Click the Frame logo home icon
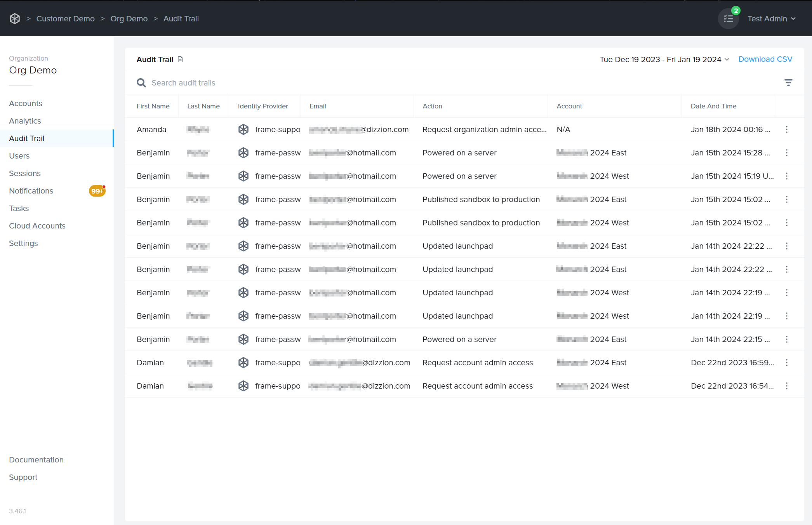 pos(15,19)
